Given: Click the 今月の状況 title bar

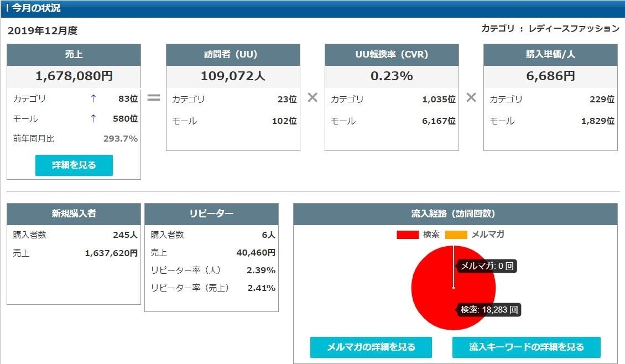Looking at the screenshot, I should pyautogui.click(x=312, y=8).
